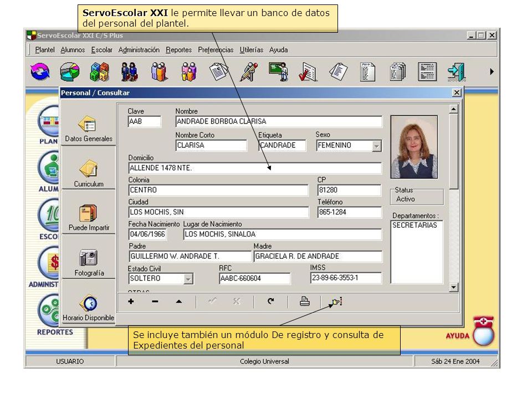Click the circular arrows refresh toolbar icon

(x=40, y=71)
